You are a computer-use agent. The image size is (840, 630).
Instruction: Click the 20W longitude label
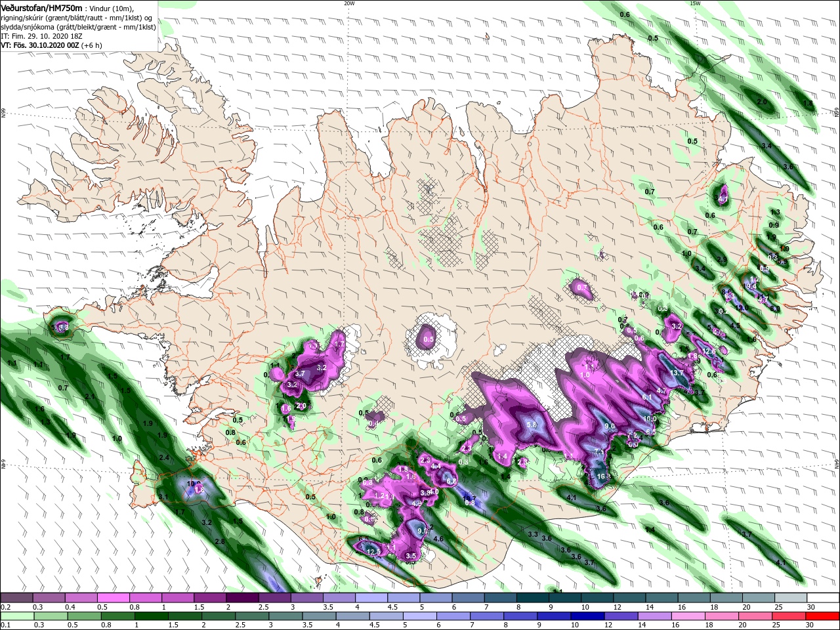pyautogui.click(x=349, y=3)
